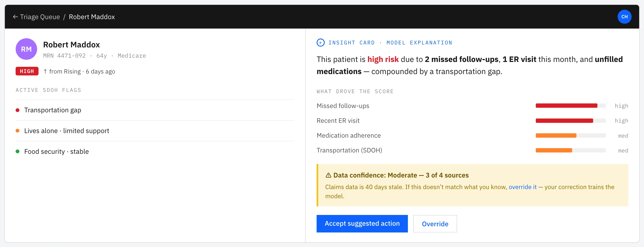Click the Recent ER visit score bar
This screenshot has height=247, width=644.
coord(570,121)
